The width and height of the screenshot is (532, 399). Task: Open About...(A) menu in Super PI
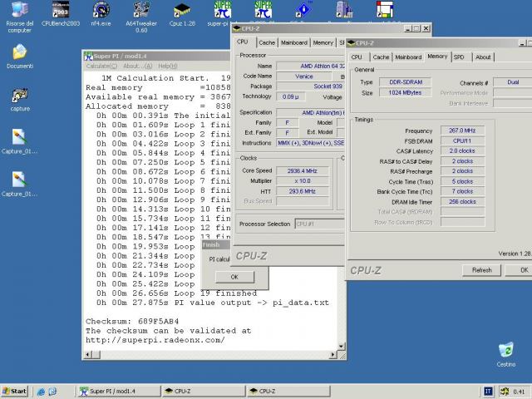coord(137,66)
